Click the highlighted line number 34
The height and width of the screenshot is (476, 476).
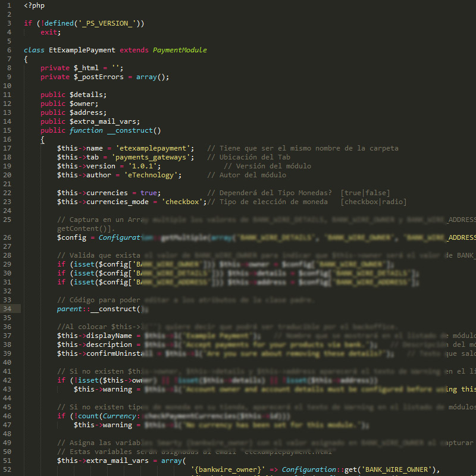(7, 309)
